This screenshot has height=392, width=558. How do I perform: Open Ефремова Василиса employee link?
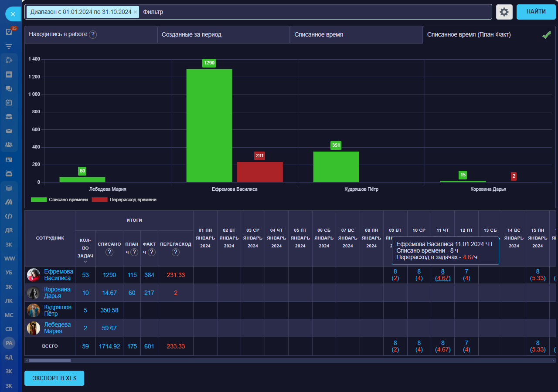tap(58, 275)
